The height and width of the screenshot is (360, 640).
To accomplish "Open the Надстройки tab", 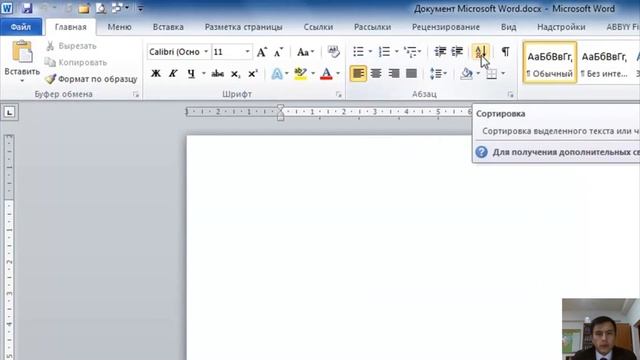I will coord(561,27).
